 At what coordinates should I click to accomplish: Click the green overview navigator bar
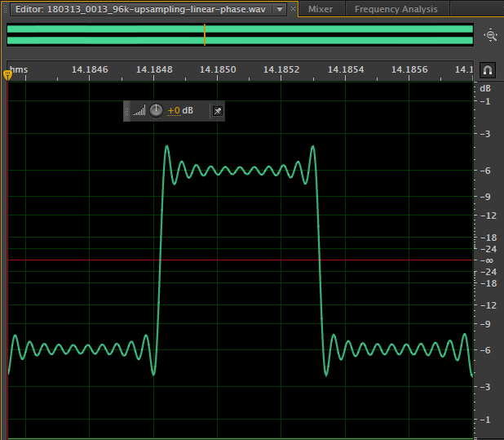(x=326, y=34)
